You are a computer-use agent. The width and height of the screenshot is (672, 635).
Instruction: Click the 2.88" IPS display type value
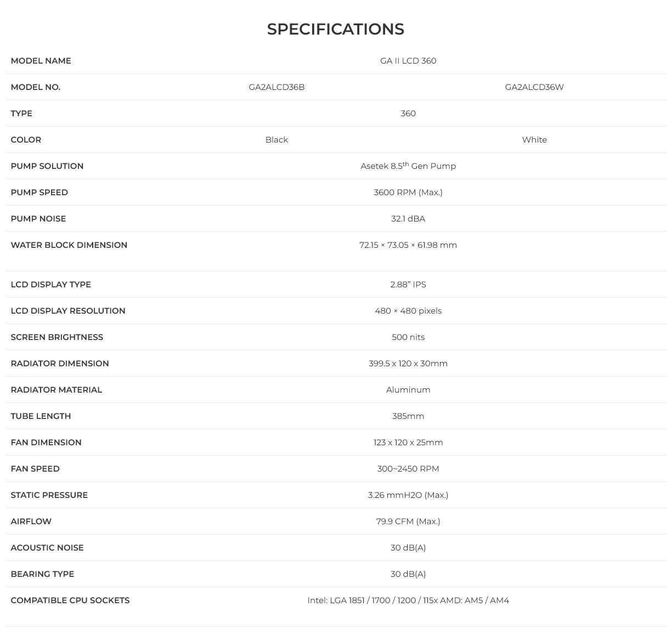[x=408, y=285]
